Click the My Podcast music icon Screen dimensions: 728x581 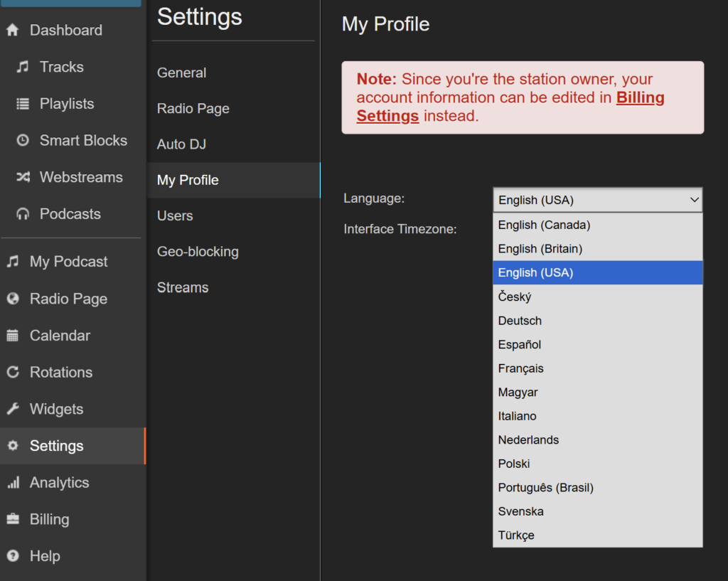tap(13, 262)
